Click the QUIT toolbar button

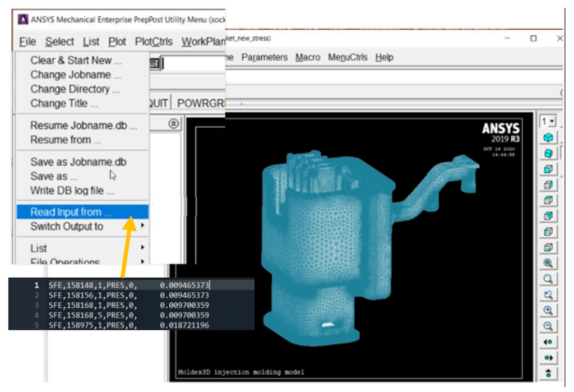coord(159,103)
